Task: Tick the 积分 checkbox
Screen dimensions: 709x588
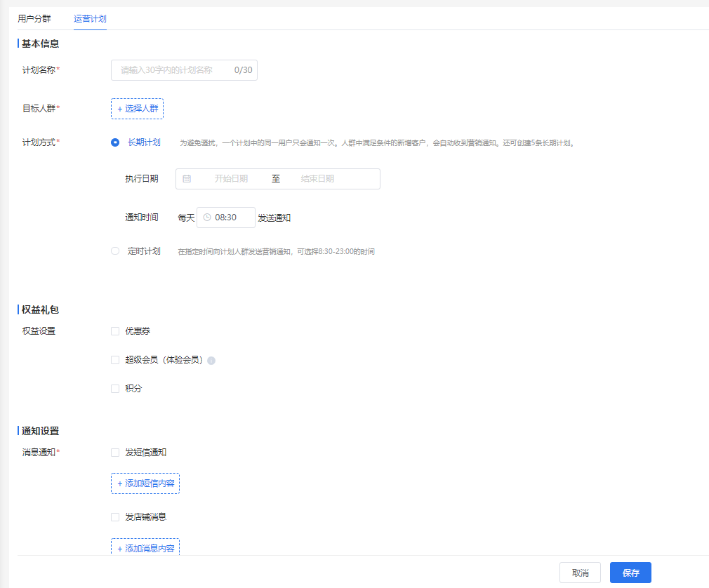Action: [115, 389]
